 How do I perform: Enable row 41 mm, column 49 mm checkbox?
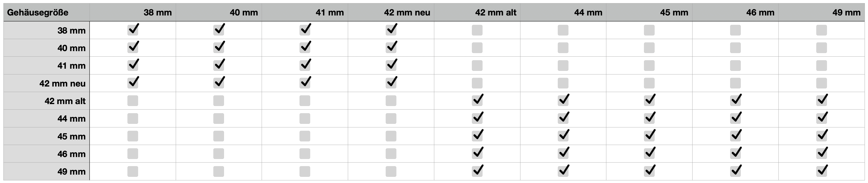click(x=821, y=65)
